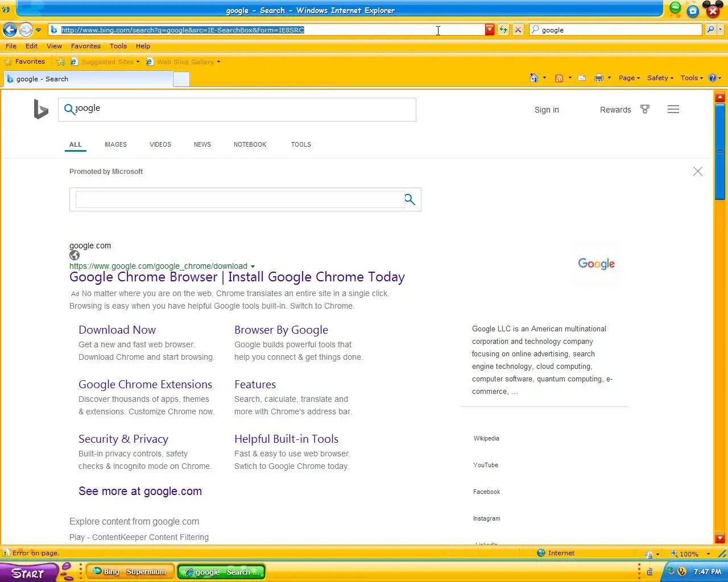Open the View menu
This screenshot has width=728, height=582.
(x=54, y=46)
